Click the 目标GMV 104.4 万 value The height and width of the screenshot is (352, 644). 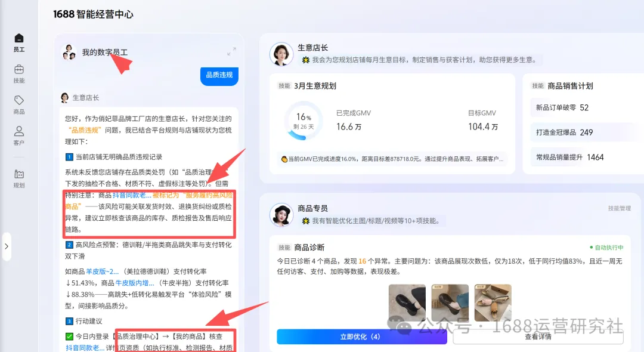pos(483,127)
